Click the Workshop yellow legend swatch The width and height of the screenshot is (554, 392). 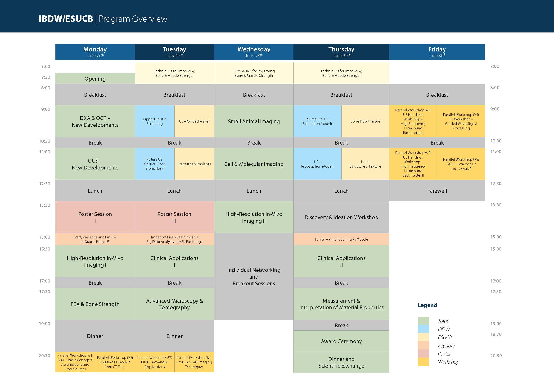tap(423, 362)
